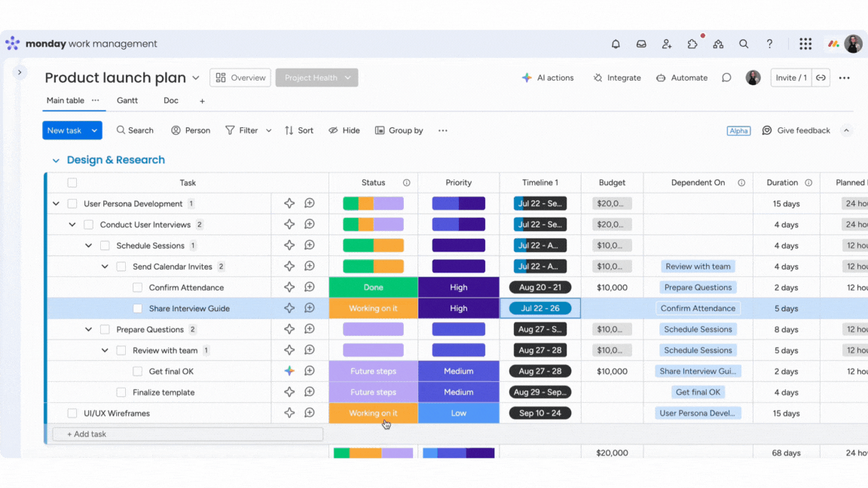Viewport: 868px width, 488px height.
Task: Click the search magnifier in top bar
Action: 744,44
